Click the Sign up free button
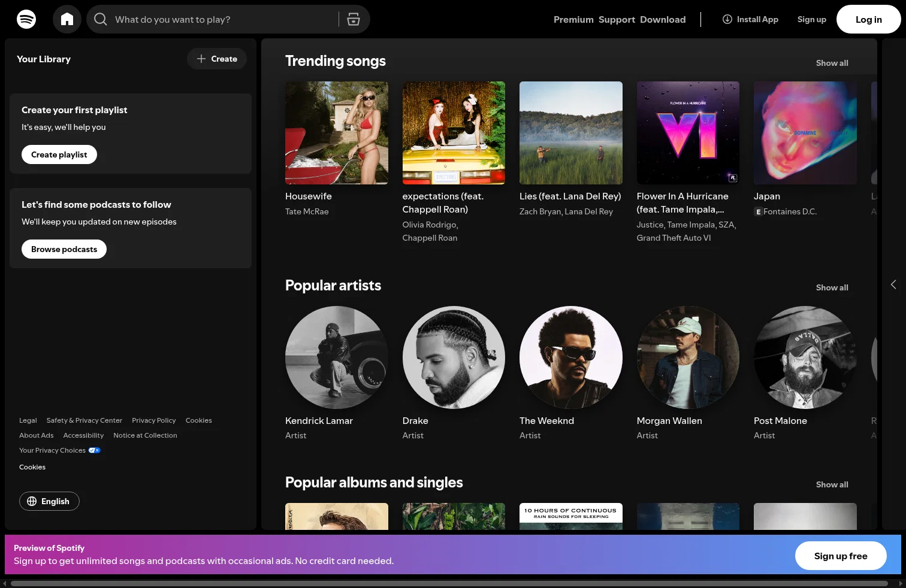This screenshot has height=588, width=906. pos(841,556)
